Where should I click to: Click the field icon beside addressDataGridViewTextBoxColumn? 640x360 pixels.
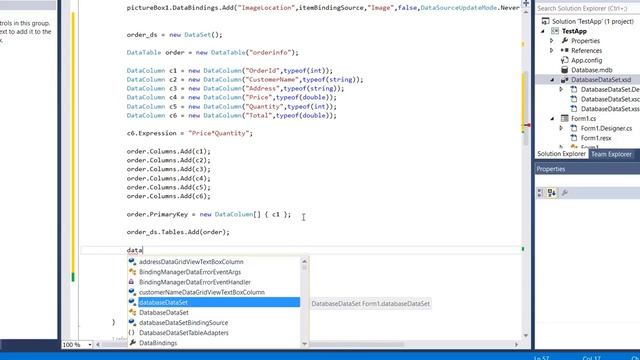click(132, 261)
